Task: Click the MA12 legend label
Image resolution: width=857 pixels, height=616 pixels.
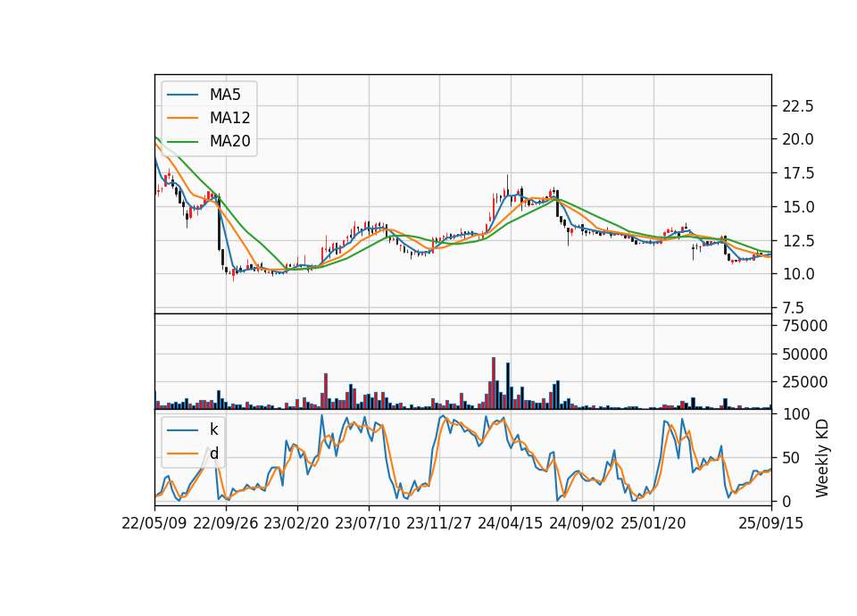Action: pos(229,118)
